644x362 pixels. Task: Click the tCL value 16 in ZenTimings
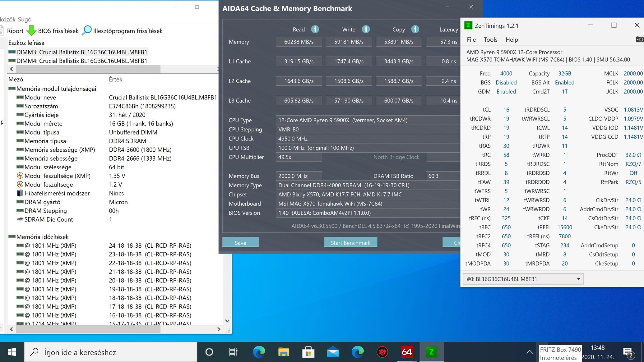506,109
